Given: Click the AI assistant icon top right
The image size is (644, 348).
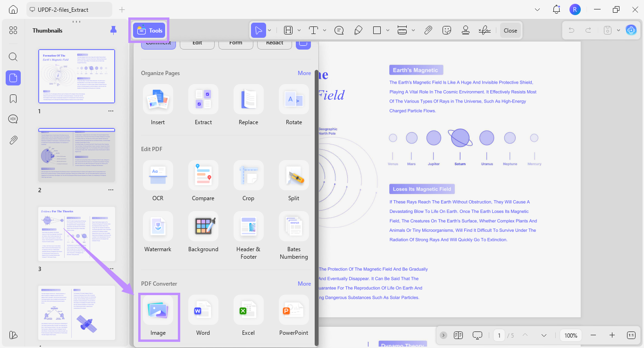Looking at the screenshot, I should tap(631, 30).
